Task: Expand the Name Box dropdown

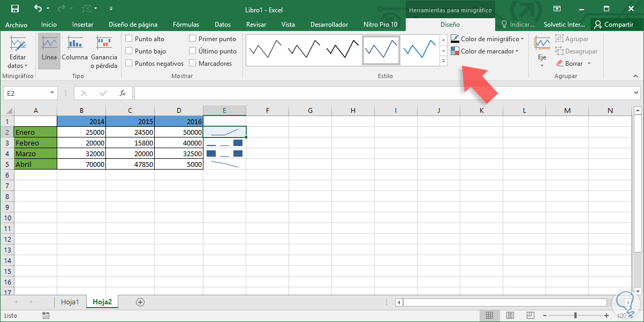Action: click(52, 93)
